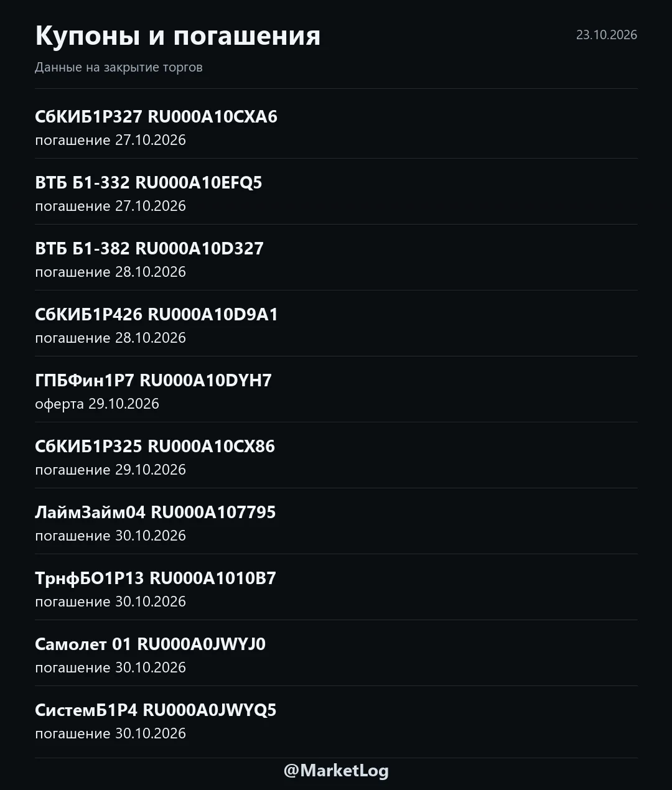Click погашение 29.10.2026 under СбКИБ1Р325
Screen dimensions: 672x790
pyautogui.click(x=111, y=470)
